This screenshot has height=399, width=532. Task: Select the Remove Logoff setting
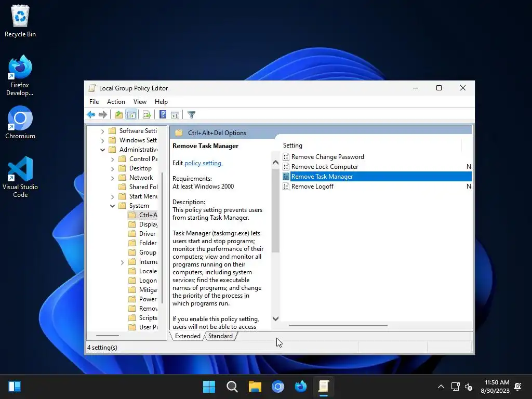click(312, 187)
